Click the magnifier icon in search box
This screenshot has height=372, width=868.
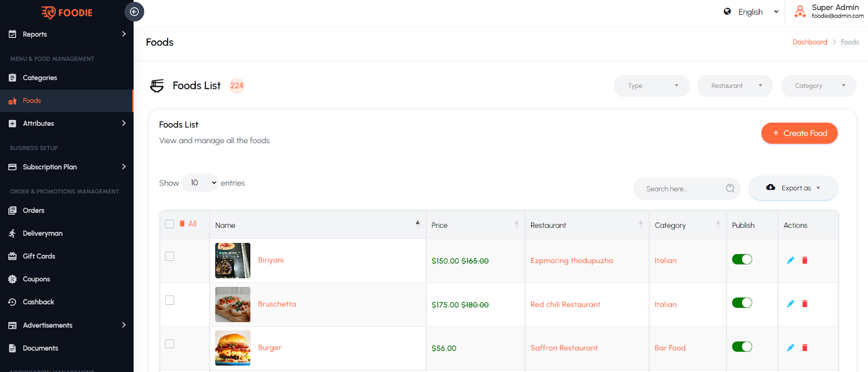pos(730,188)
